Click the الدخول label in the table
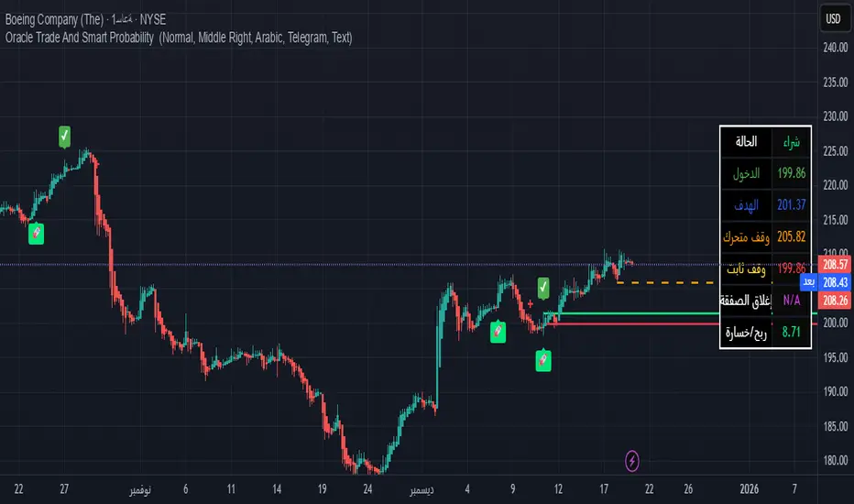 [x=746, y=173]
